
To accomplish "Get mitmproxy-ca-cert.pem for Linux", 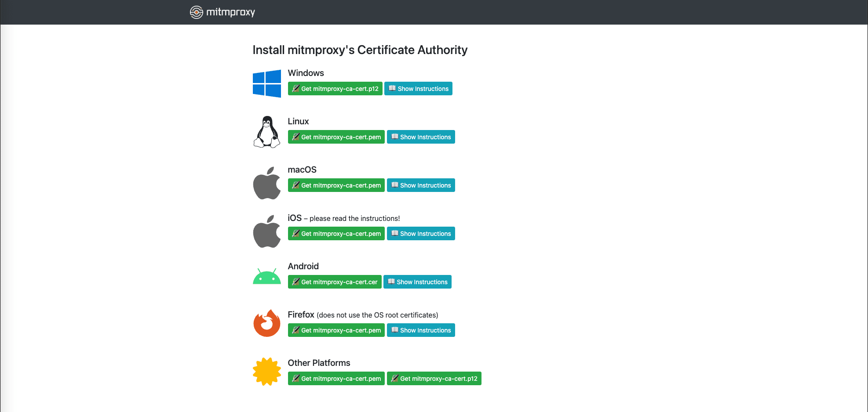I will click(x=336, y=137).
